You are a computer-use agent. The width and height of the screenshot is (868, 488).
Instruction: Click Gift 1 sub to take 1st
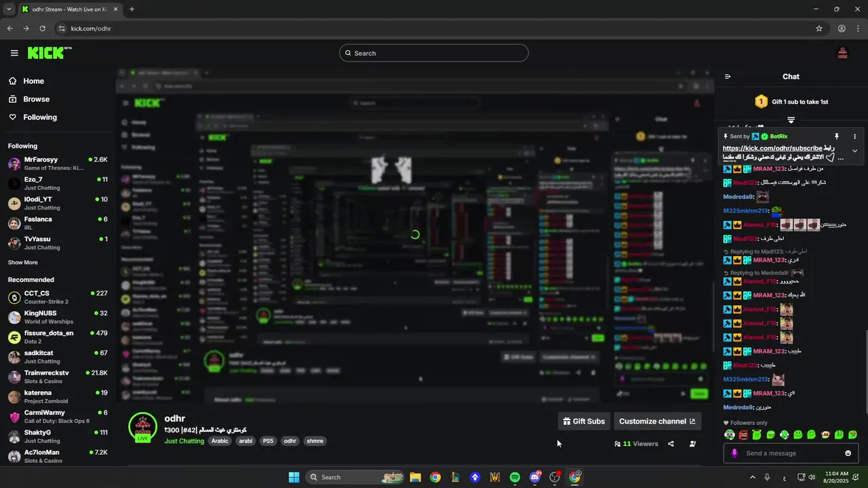(791, 102)
